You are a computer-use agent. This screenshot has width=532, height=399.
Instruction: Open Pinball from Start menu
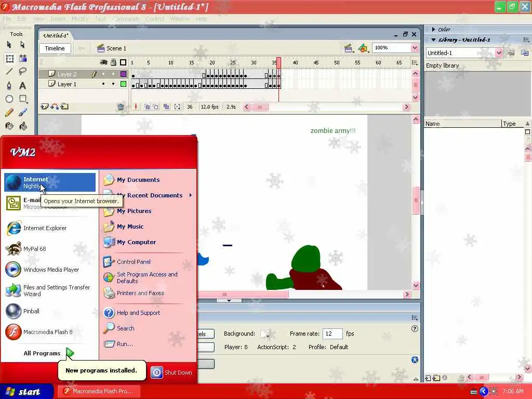click(x=50, y=311)
